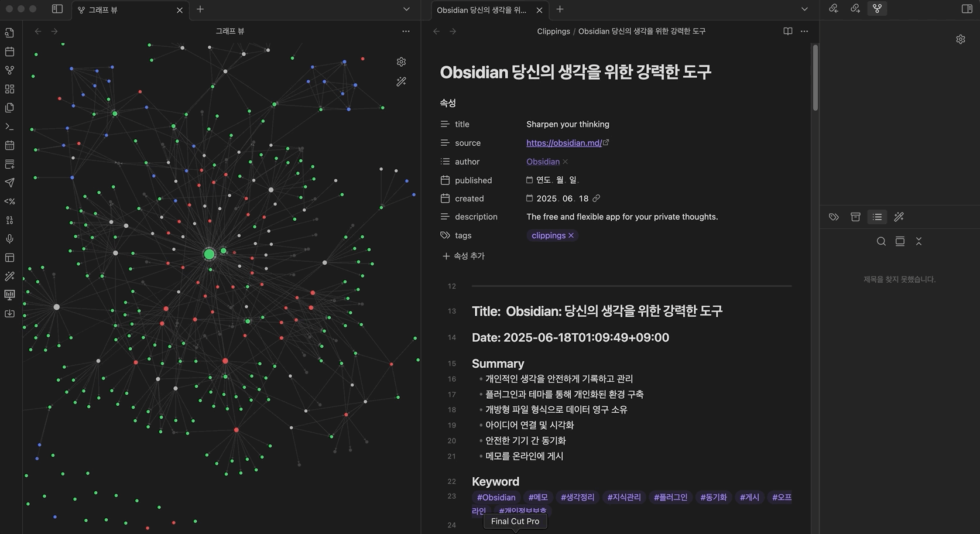Toggle the left sidebar panel
Image resolution: width=980 pixels, height=534 pixels.
(57, 9)
